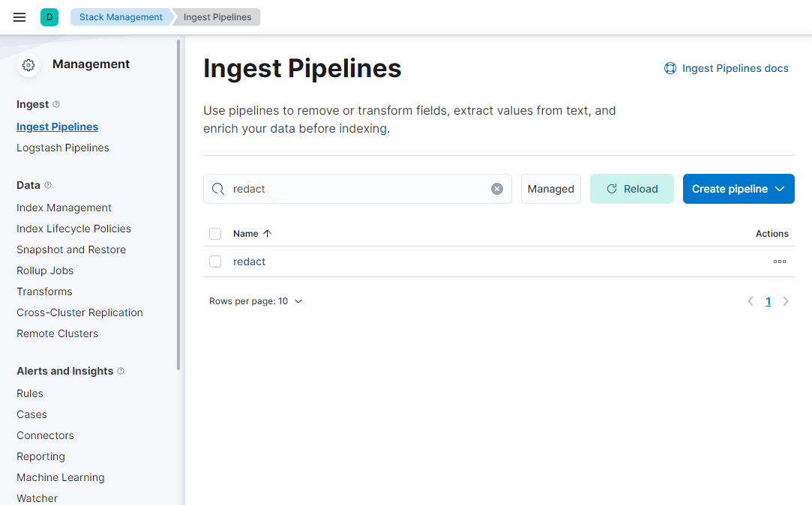Check the redact pipeline row checkbox
This screenshot has width=812, height=505.
215,261
